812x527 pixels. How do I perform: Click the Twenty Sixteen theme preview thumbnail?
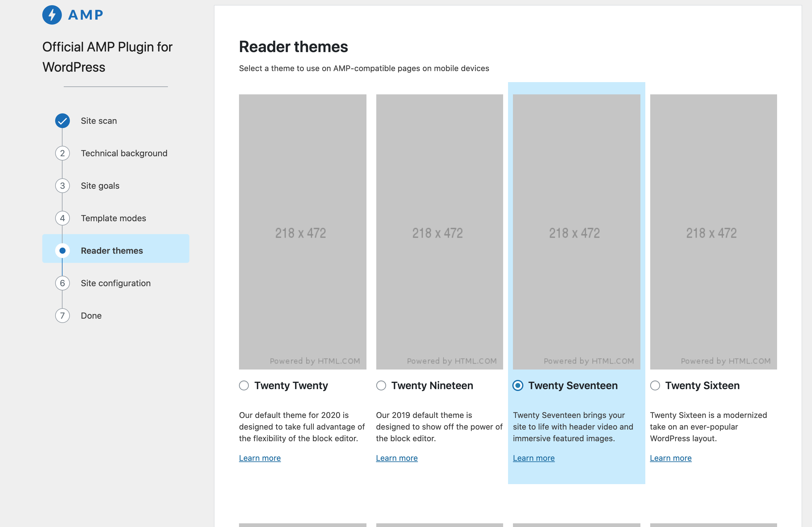click(x=713, y=232)
